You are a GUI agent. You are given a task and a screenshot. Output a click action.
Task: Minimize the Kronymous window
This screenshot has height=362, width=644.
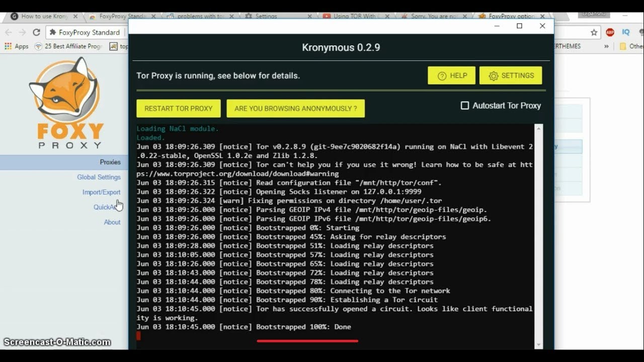pyautogui.click(x=497, y=26)
